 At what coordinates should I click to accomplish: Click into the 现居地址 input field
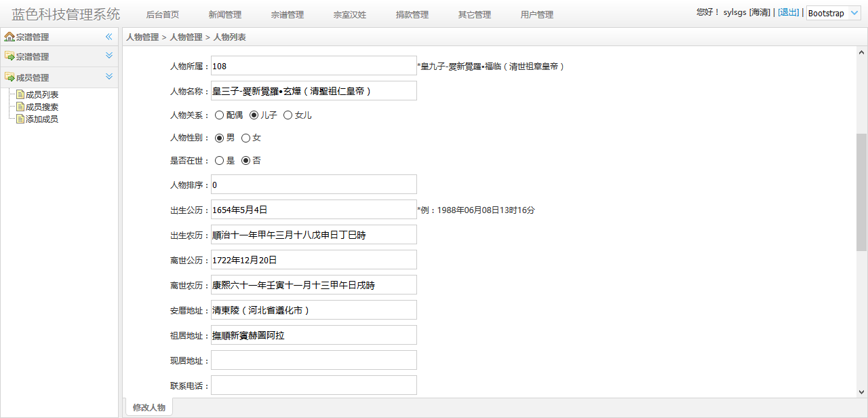(313, 360)
